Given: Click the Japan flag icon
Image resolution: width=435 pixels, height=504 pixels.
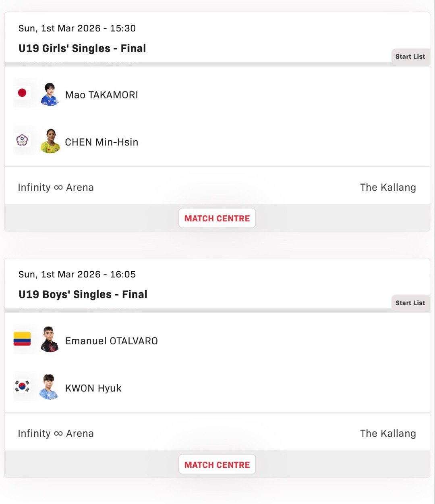Looking at the screenshot, I should coord(22,93).
